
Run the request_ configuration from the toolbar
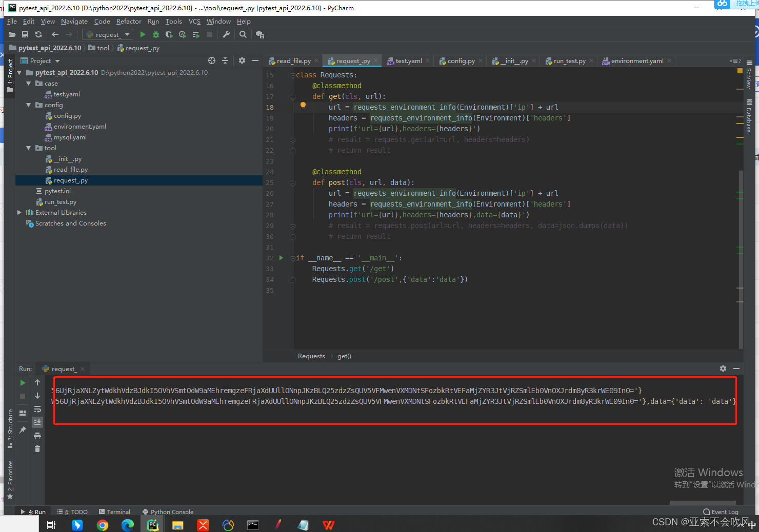point(143,34)
